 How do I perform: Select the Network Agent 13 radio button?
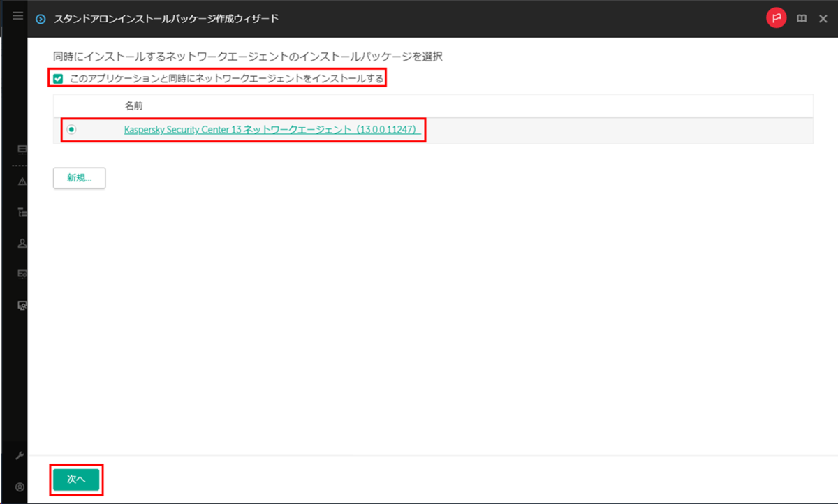(x=72, y=130)
